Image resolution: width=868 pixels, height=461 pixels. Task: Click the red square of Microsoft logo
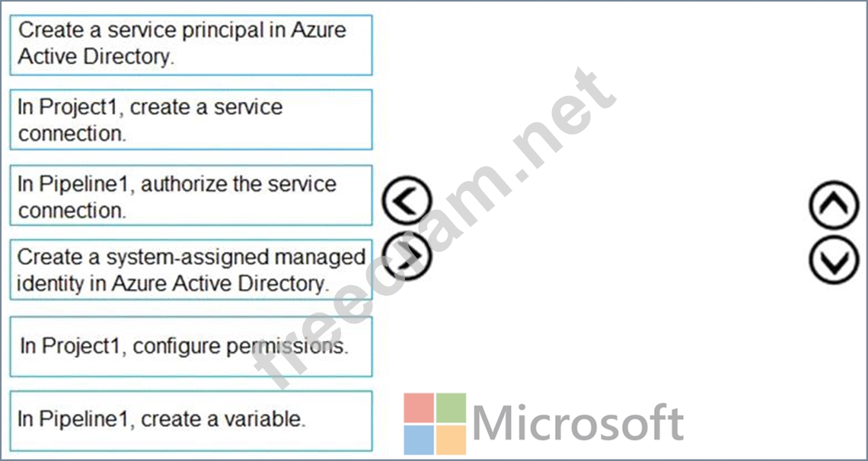418,408
